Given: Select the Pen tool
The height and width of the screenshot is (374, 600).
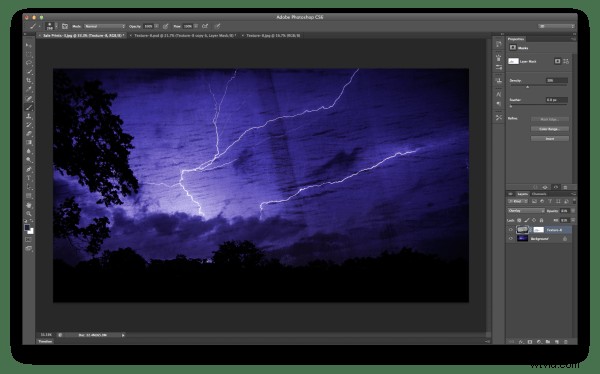Looking at the screenshot, I should (x=29, y=168).
